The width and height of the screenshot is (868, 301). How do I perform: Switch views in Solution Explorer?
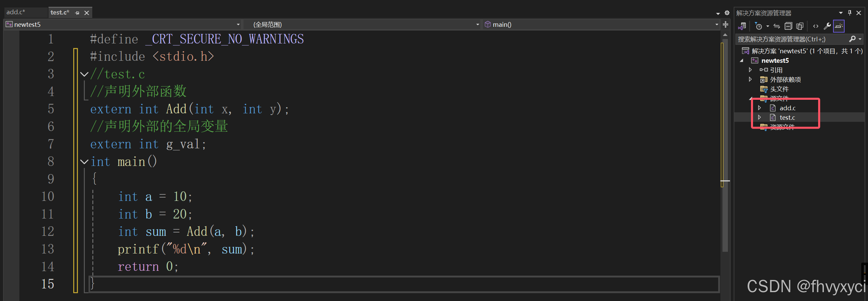(x=742, y=26)
